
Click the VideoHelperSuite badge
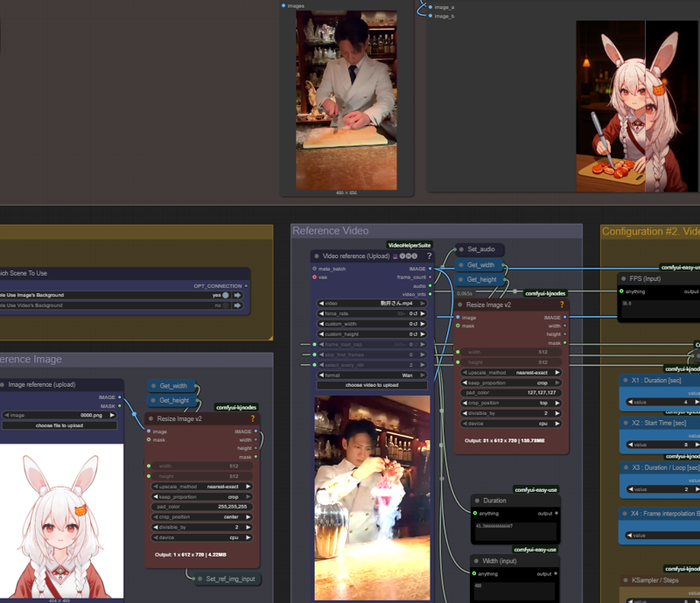click(409, 245)
